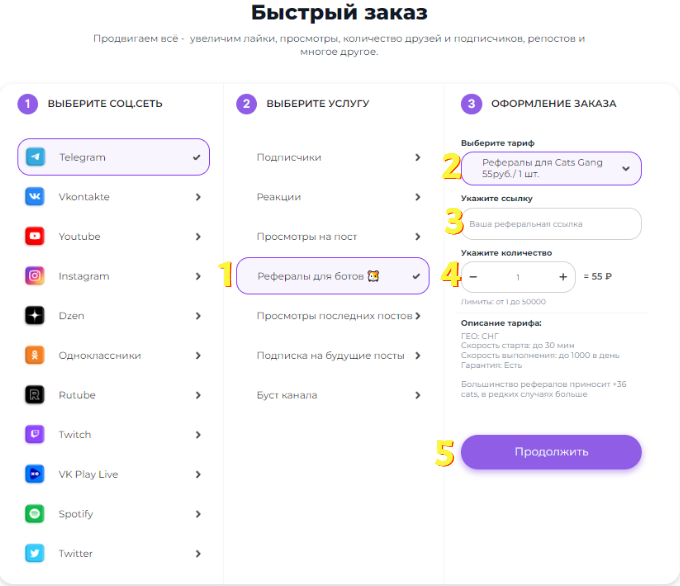Open the tariff dropdown Рефералы для Cats Gang
This screenshot has width=680, height=586.
point(551,168)
